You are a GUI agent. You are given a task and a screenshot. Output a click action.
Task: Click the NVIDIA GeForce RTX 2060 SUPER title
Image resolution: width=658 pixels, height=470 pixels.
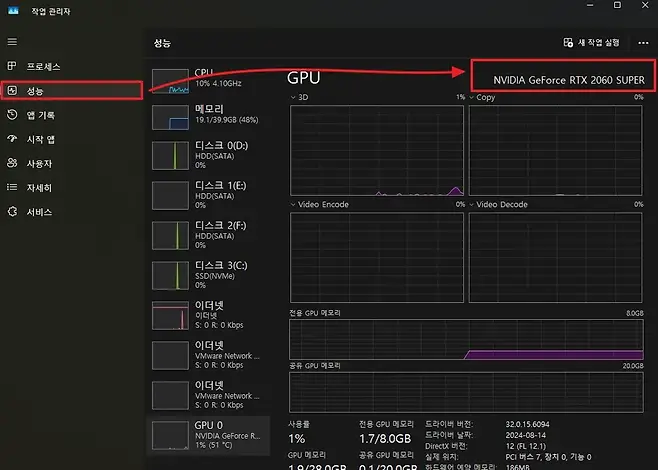569,80
